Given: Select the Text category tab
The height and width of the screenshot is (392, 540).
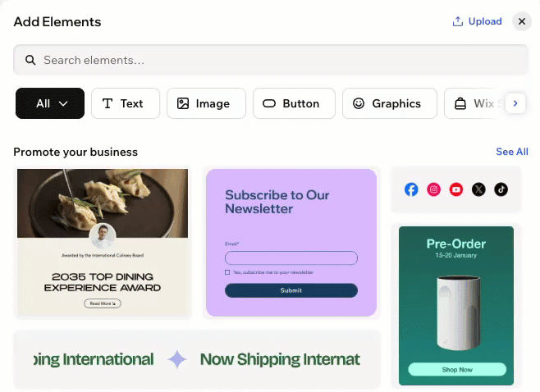Looking at the screenshot, I should click(x=125, y=103).
